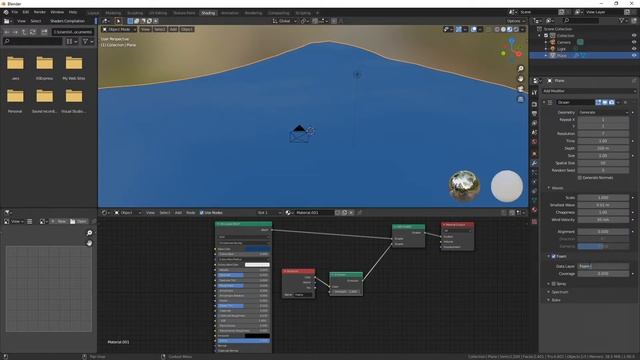
Task: Enable the Spray checkbox
Action: (x=554, y=284)
